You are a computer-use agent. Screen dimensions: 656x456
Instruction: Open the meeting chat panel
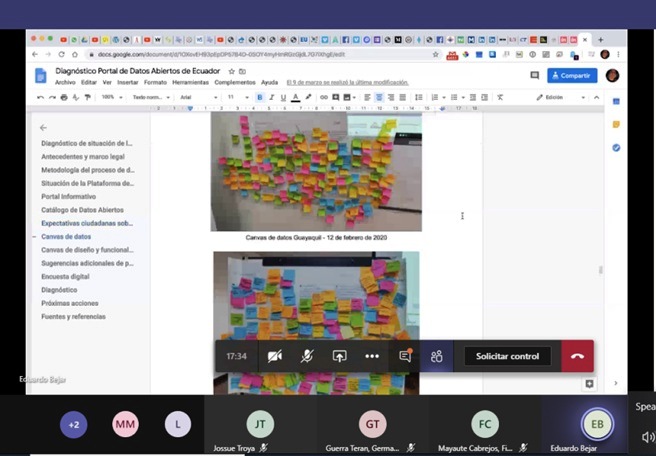tap(405, 356)
